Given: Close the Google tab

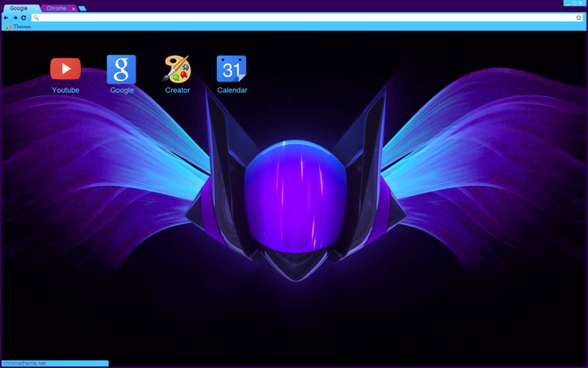Looking at the screenshot, I should pyautogui.click(x=36, y=9).
